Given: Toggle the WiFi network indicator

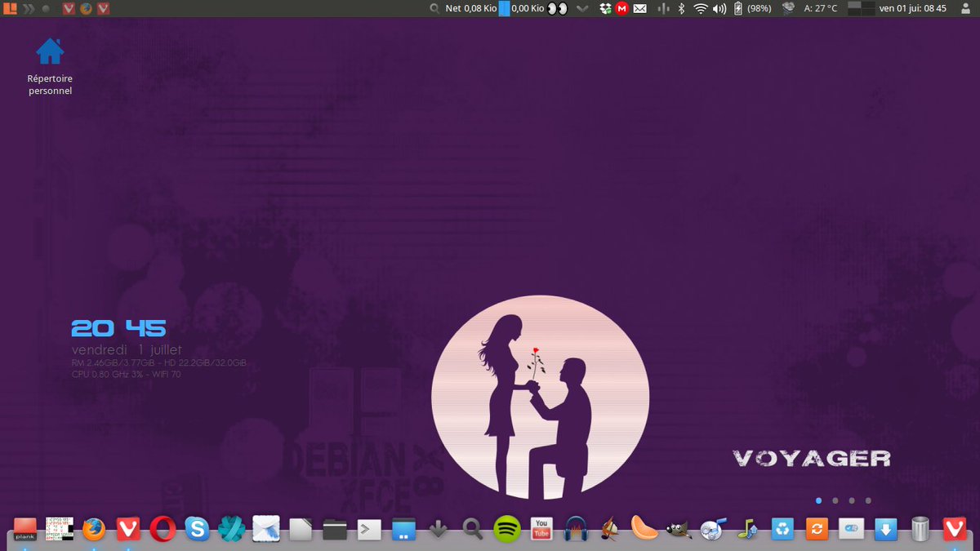Looking at the screenshot, I should point(701,8).
